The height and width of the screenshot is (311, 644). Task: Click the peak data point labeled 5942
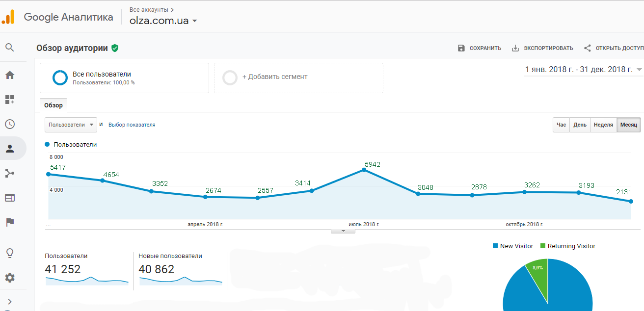click(x=364, y=170)
